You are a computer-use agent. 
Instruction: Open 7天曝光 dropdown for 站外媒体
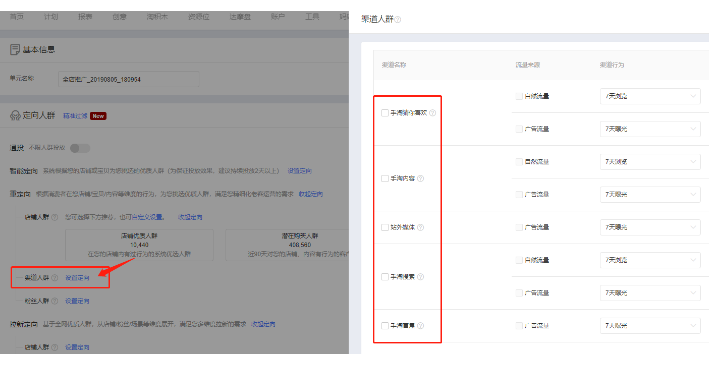pyautogui.click(x=650, y=227)
